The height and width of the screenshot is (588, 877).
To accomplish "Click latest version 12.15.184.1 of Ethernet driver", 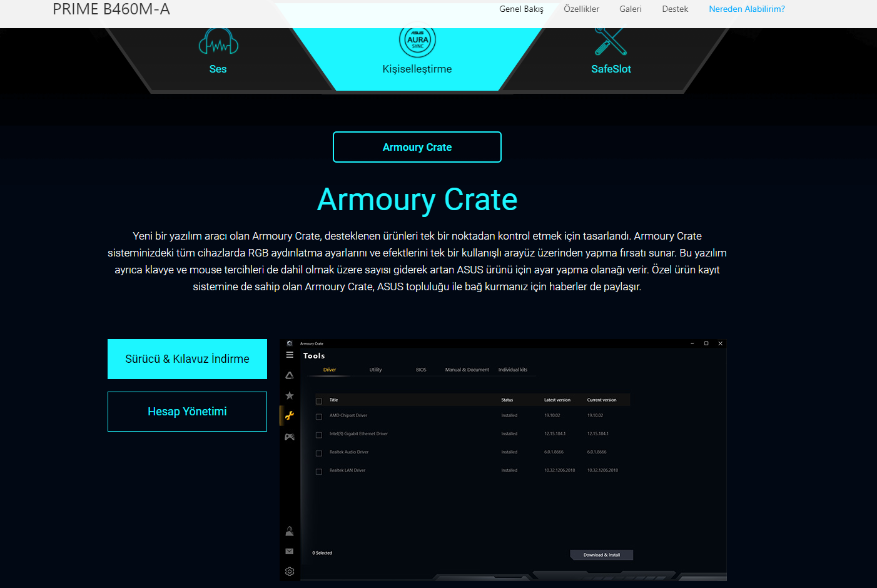I will point(555,433).
